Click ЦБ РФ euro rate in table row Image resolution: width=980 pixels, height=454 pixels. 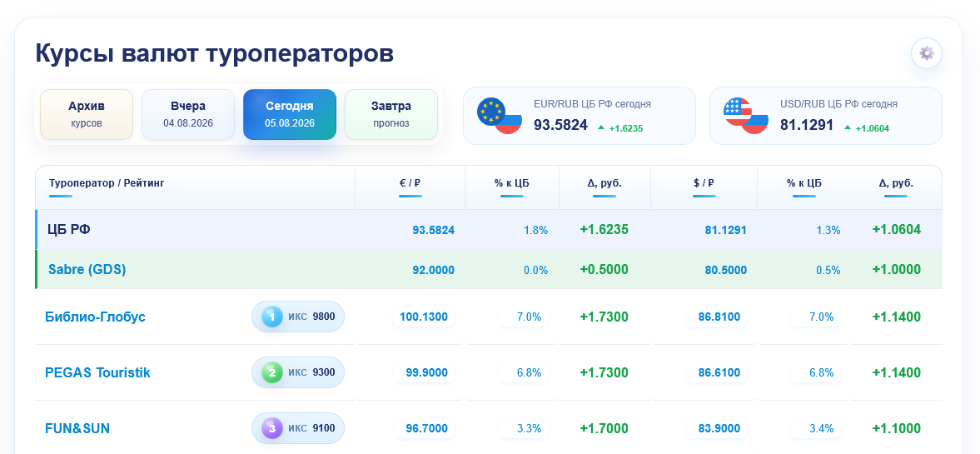[x=433, y=230]
